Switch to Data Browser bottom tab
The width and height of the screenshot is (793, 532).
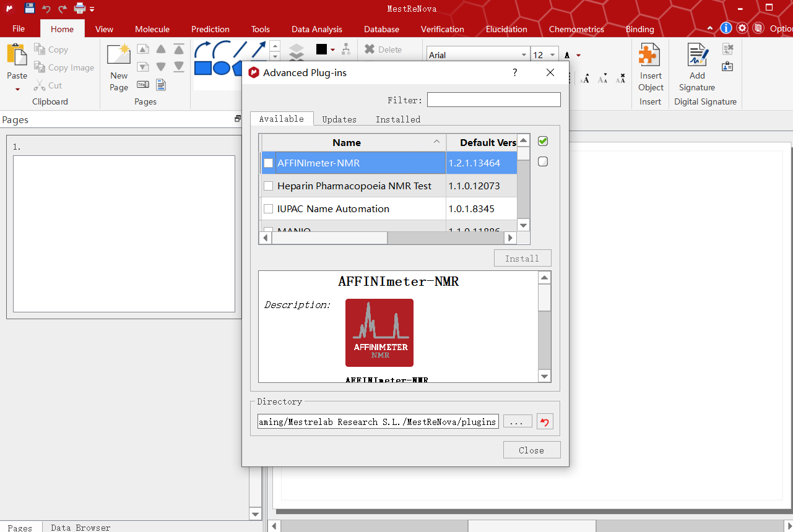click(x=80, y=528)
